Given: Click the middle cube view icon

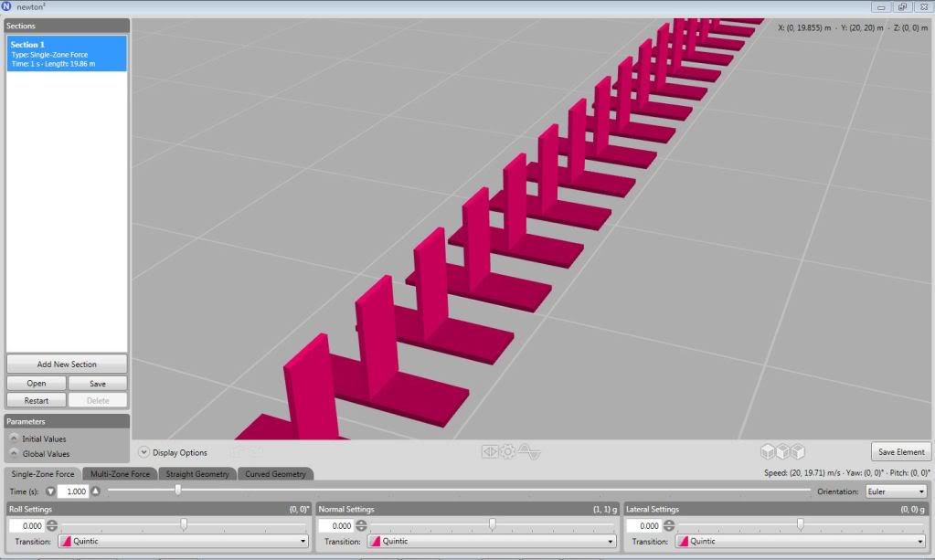Looking at the screenshot, I should [783, 451].
